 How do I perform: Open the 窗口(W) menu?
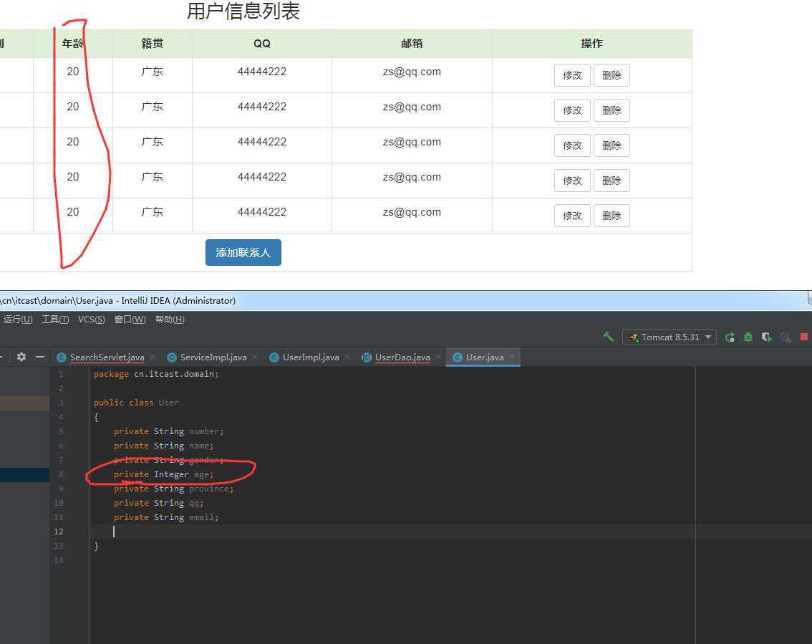(130, 319)
